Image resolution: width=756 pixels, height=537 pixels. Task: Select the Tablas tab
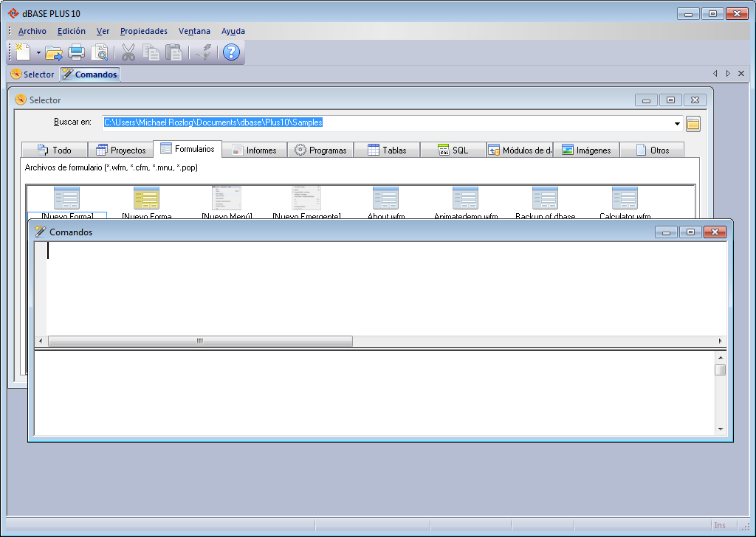387,150
